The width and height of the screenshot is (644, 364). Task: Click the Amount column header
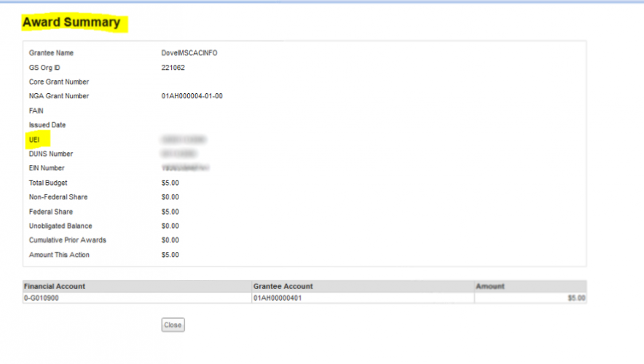(x=490, y=287)
